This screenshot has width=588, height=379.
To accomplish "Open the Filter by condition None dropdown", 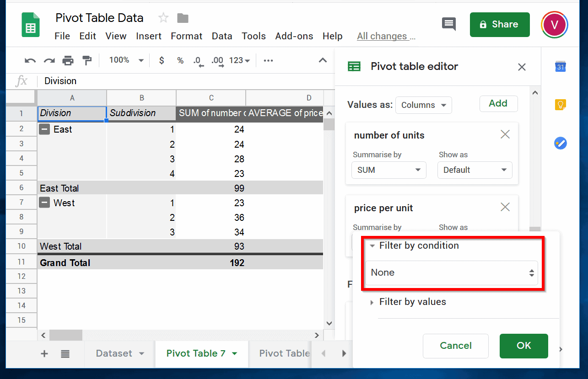I will [x=452, y=272].
